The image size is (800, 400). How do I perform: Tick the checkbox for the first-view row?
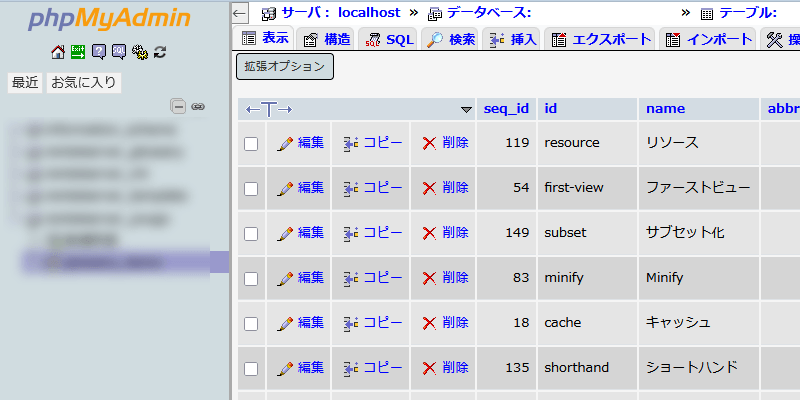[251, 189]
